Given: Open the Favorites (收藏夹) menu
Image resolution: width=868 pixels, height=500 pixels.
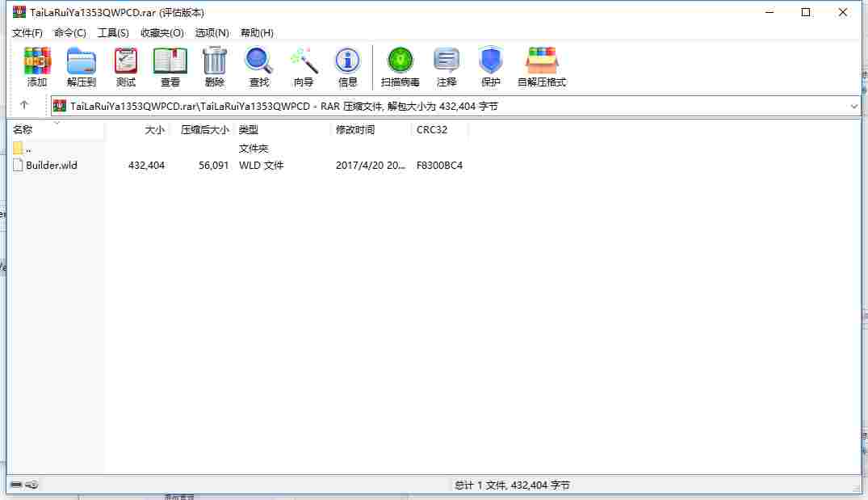Looking at the screenshot, I should click(162, 32).
